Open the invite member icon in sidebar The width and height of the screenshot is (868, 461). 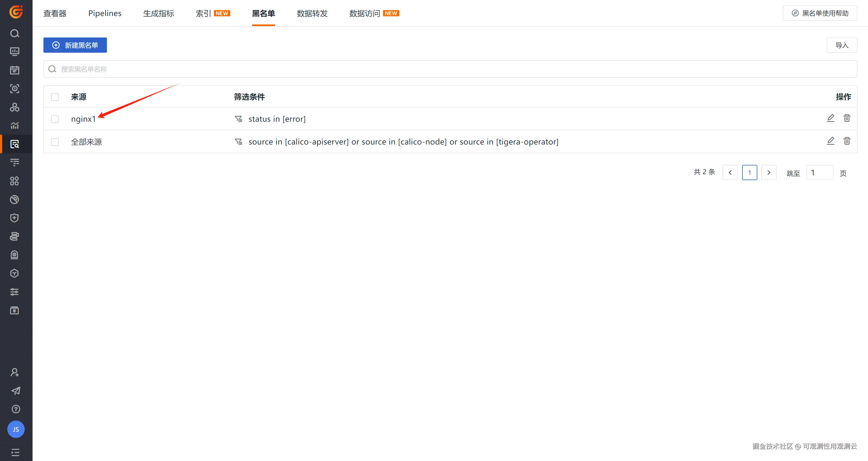(x=15, y=372)
